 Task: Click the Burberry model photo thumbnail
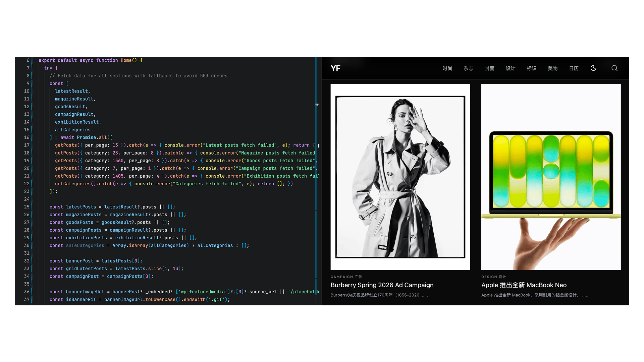click(x=400, y=177)
